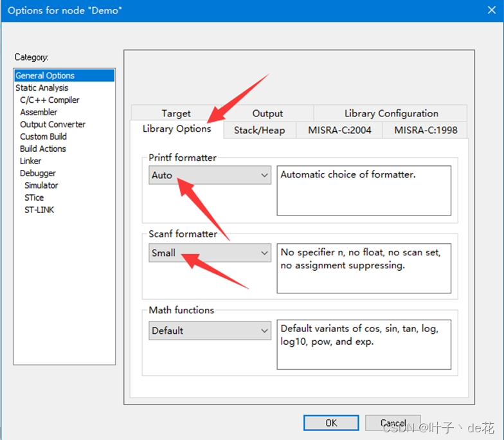Open the Printf formatter dropdown
The height and width of the screenshot is (440, 504).
point(210,175)
